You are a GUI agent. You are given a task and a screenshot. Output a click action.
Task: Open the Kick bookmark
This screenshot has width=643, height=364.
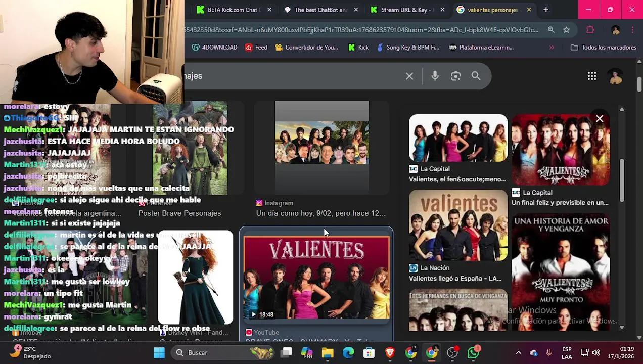358,48
